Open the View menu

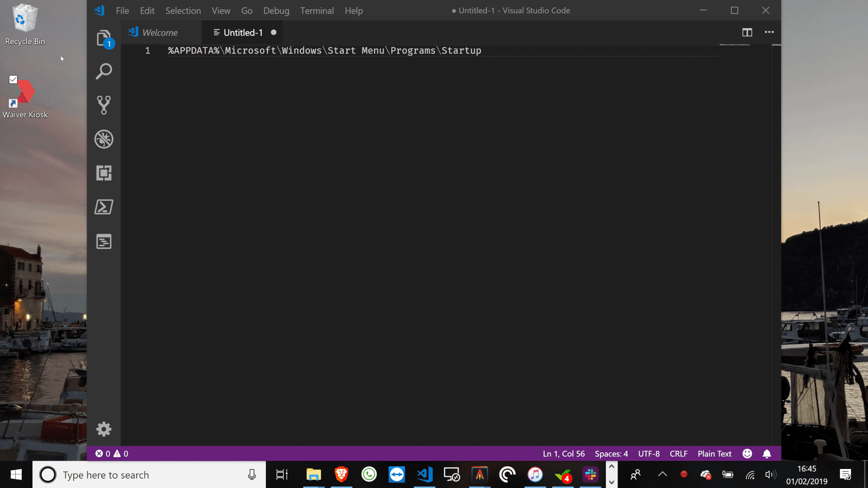point(221,11)
